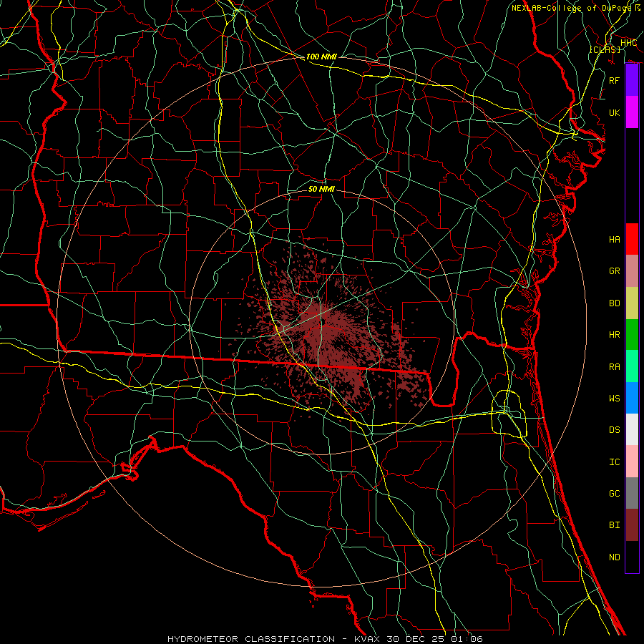Click the HHC product code text
Screen dimensions: 644x644
pos(628,43)
